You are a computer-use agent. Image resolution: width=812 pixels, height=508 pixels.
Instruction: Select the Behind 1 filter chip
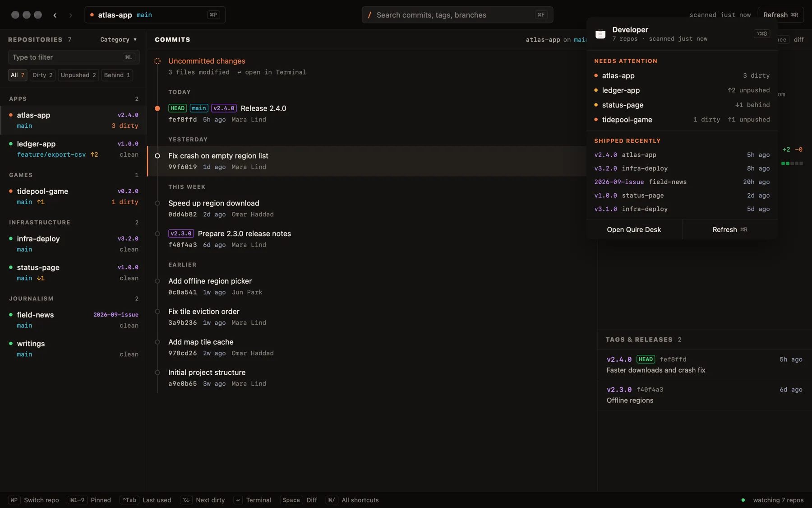click(x=117, y=75)
